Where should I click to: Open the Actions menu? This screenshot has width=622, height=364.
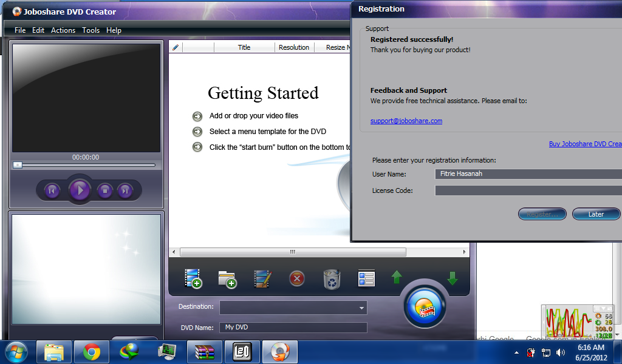click(x=63, y=30)
